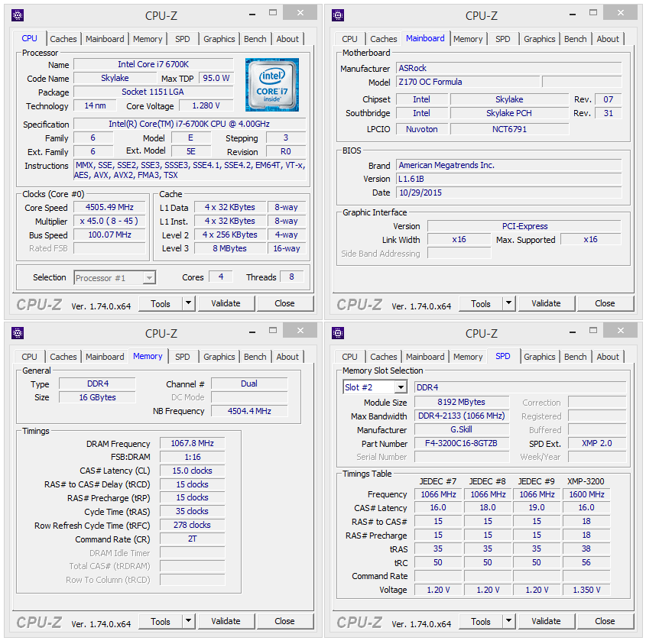Click the Name field Intel Core i7 6700K

tap(153, 64)
